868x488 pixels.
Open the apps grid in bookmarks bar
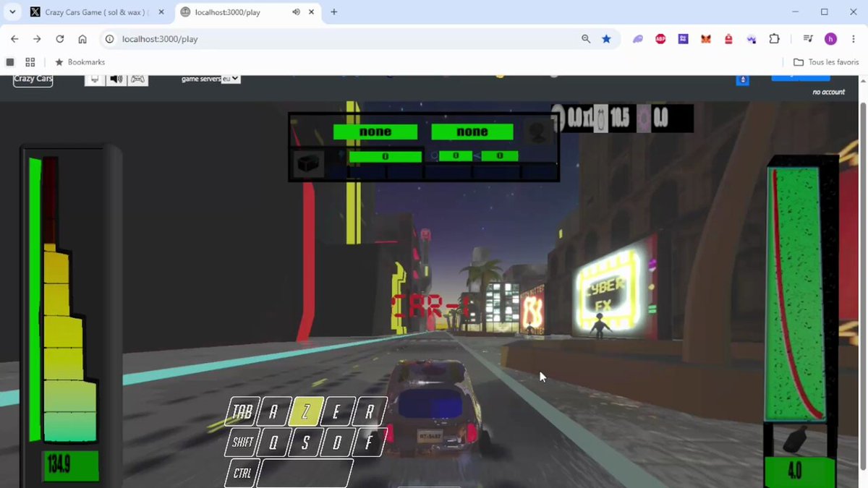(30, 62)
